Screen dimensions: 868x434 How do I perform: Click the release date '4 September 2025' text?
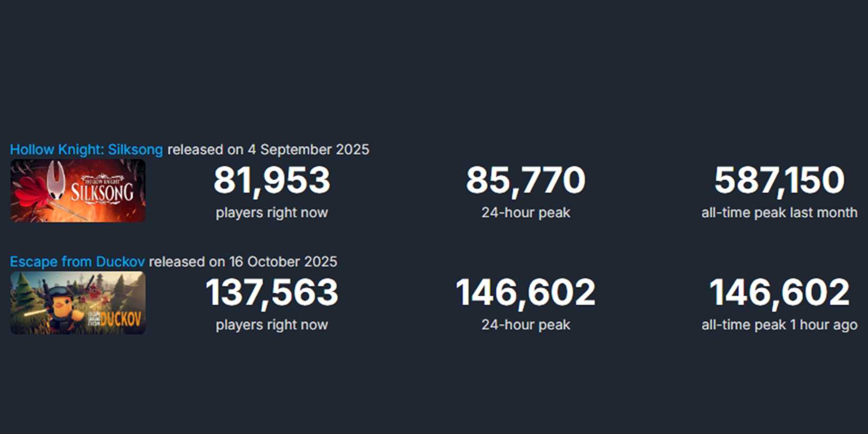coord(308,149)
